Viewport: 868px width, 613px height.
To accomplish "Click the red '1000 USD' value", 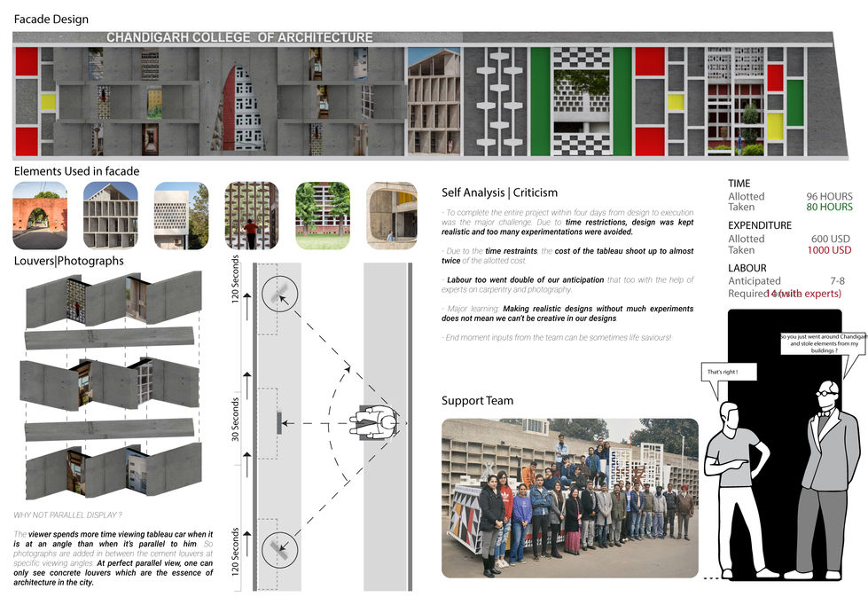I will click(829, 250).
